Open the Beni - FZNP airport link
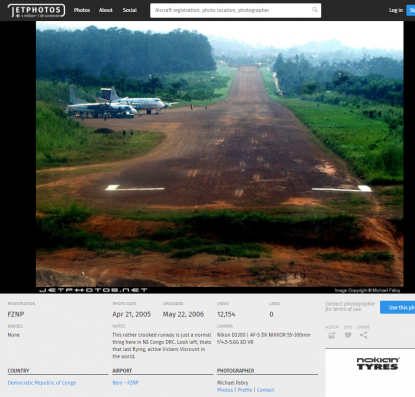415x397 pixels. 125,383
